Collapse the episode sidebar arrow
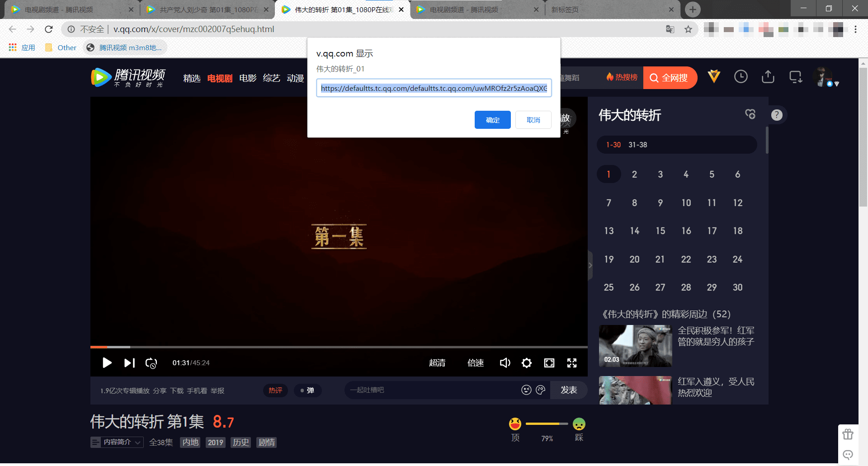The width and height of the screenshot is (868, 466). [590, 265]
